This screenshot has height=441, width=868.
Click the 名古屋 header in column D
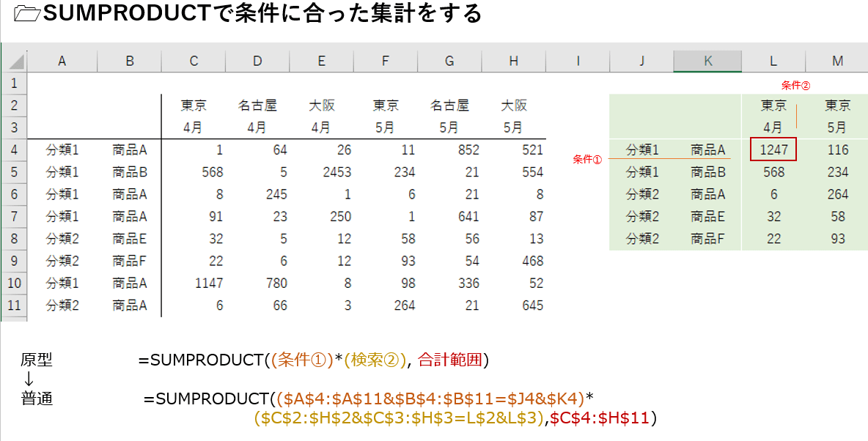257,105
